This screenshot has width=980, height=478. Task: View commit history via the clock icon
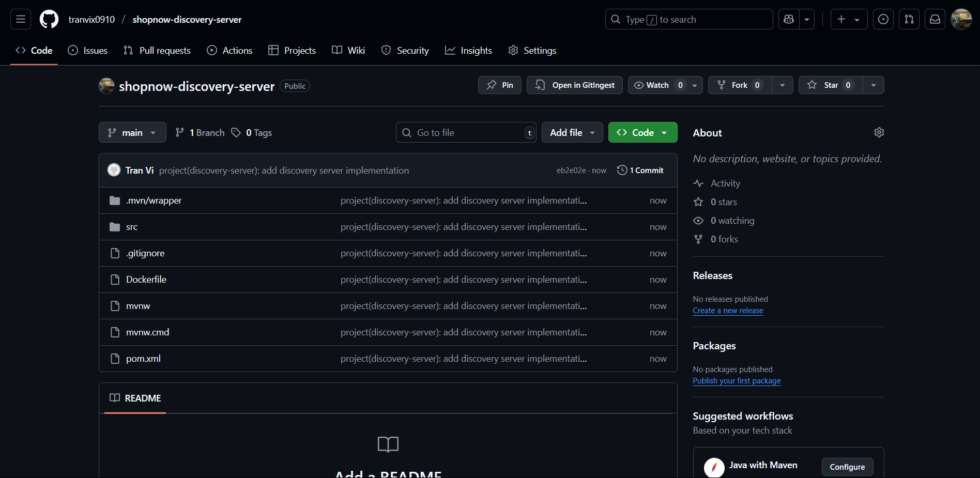pos(621,170)
